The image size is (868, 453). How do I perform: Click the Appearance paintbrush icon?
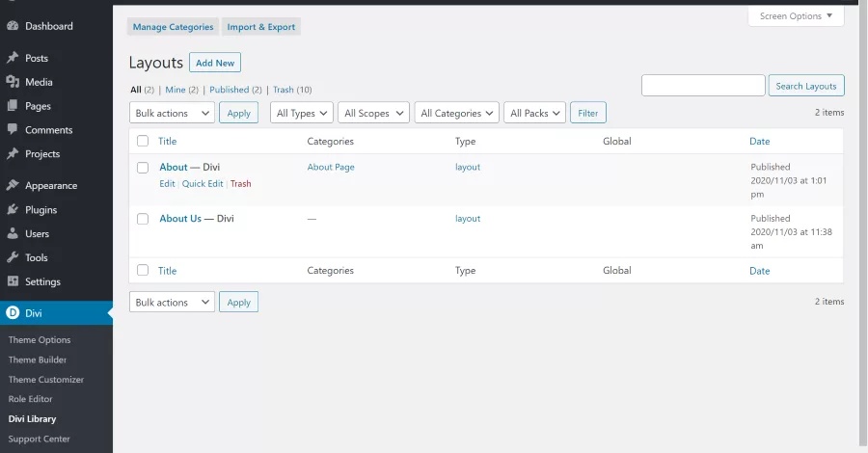click(x=13, y=185)
